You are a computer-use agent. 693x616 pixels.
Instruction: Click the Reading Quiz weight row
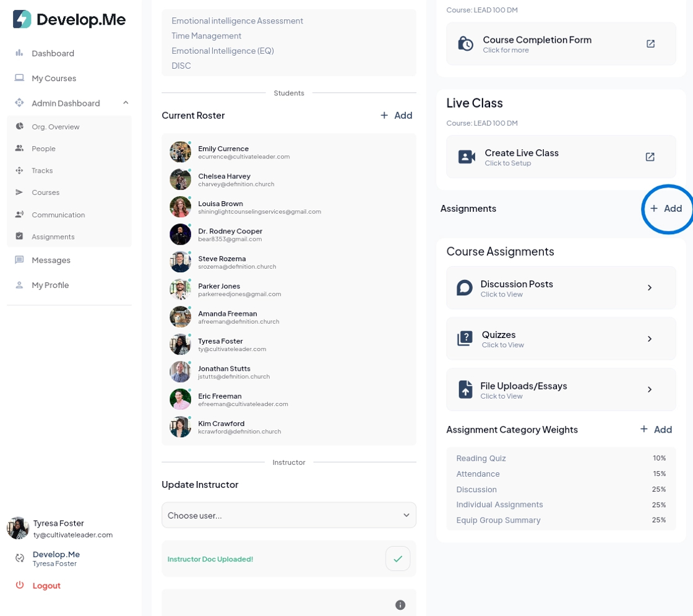click(561, 459)
